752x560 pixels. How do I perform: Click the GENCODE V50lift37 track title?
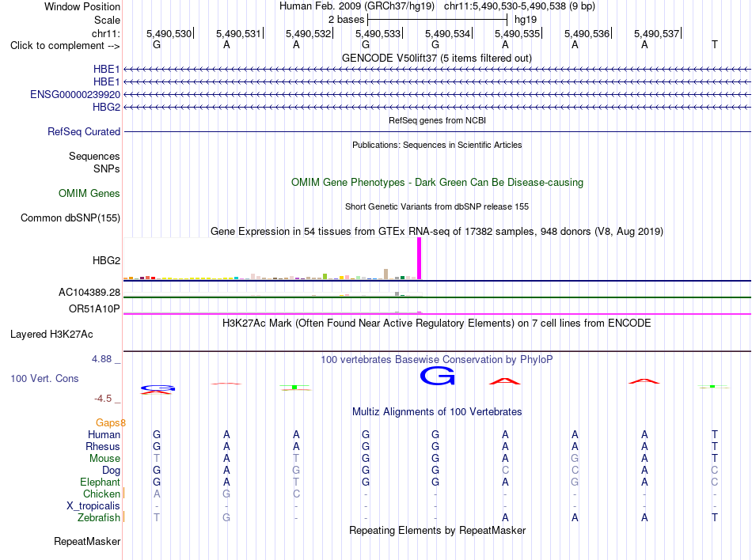(x=436, y=59)
